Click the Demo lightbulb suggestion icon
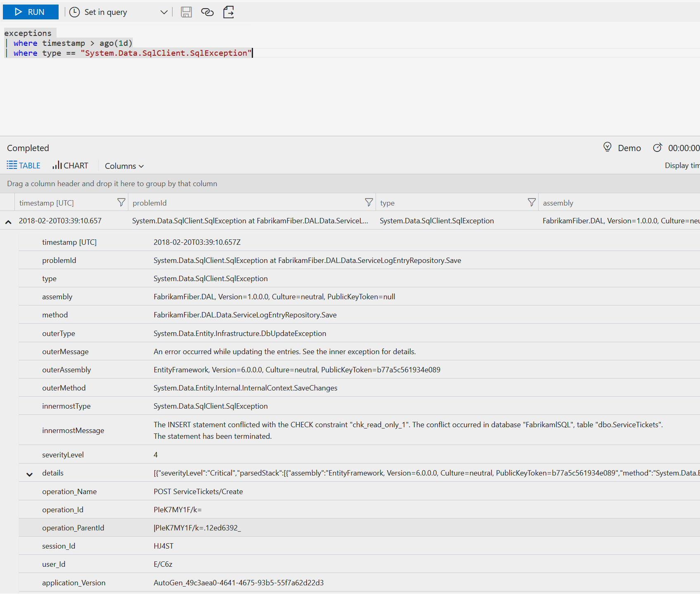This screenshot has height=594, width=700. 607,147
